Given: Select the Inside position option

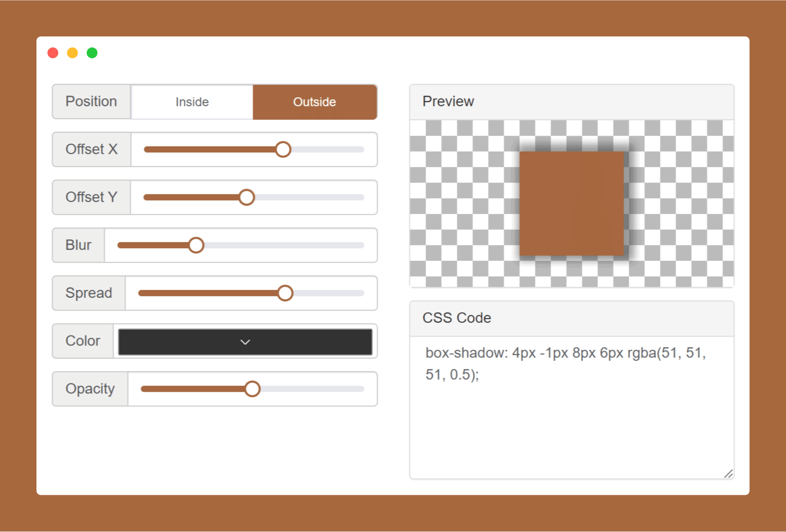Looking at the screenshot, I should pyautogui.click(x=192, y=102).
